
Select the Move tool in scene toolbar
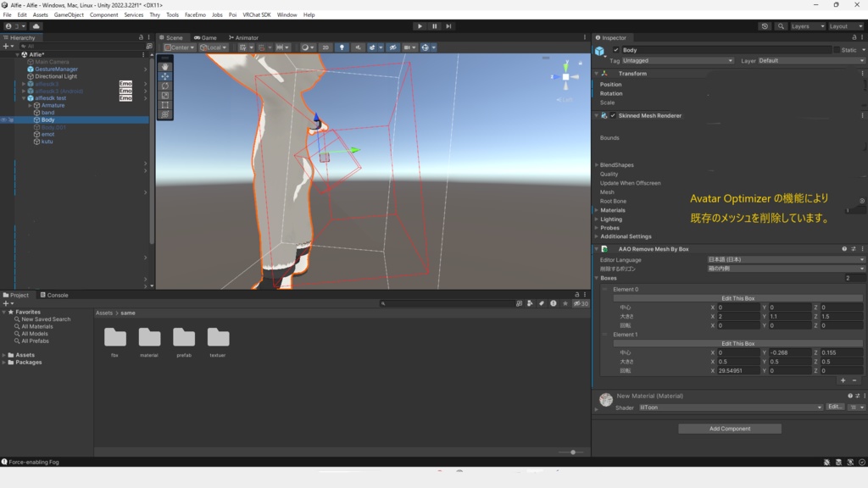point(165,76)
